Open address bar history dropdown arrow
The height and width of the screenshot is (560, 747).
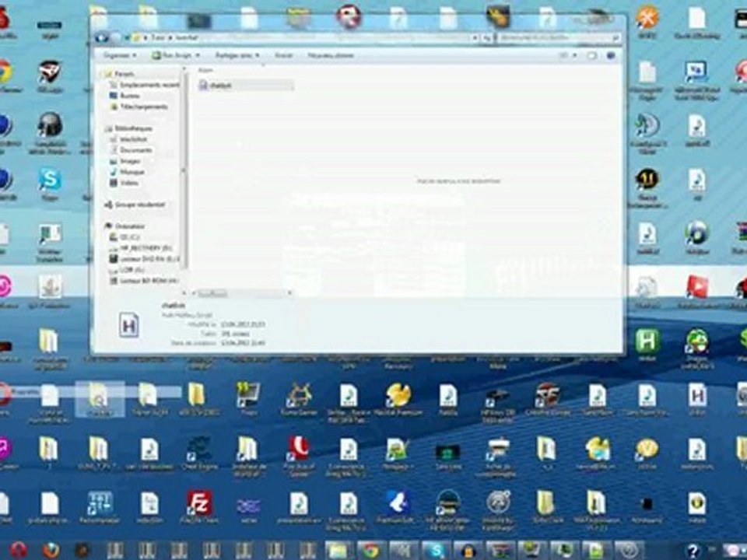(x=475, y=37)
